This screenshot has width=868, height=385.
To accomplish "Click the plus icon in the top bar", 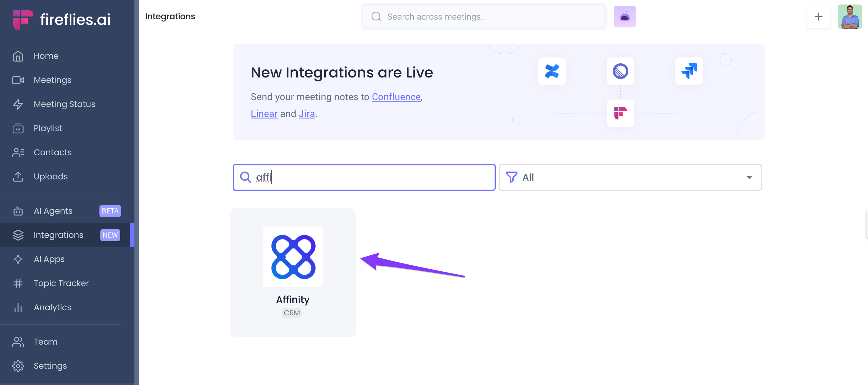I will [818, 17].
